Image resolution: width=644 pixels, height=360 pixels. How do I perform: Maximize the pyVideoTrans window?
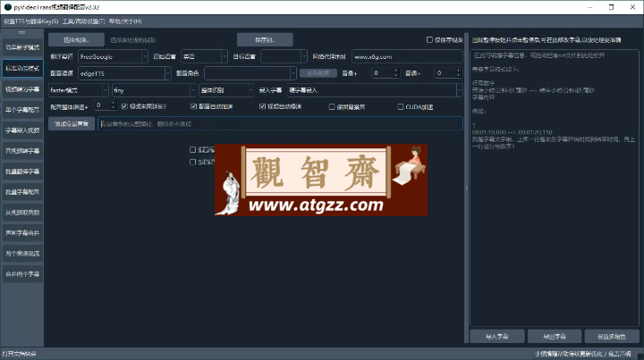click(x=611, y=7)
